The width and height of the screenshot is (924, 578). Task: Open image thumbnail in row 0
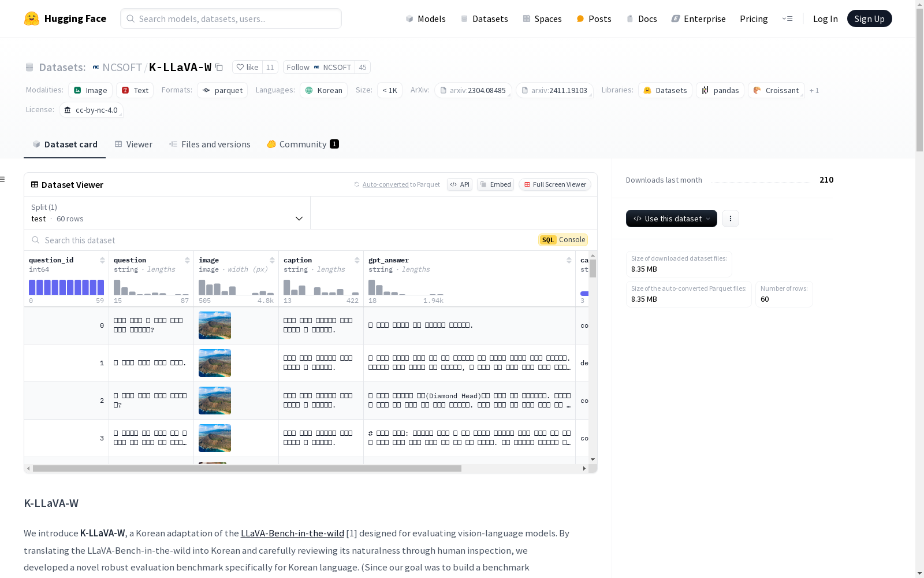(215, 325)
